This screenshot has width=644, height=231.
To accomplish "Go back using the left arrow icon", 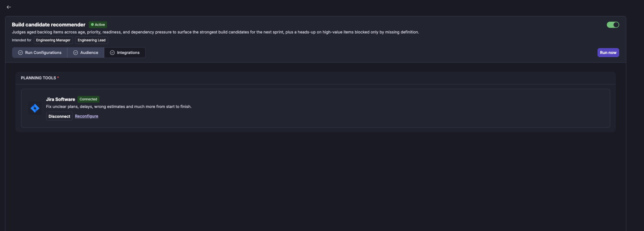I will click(9, 7).
